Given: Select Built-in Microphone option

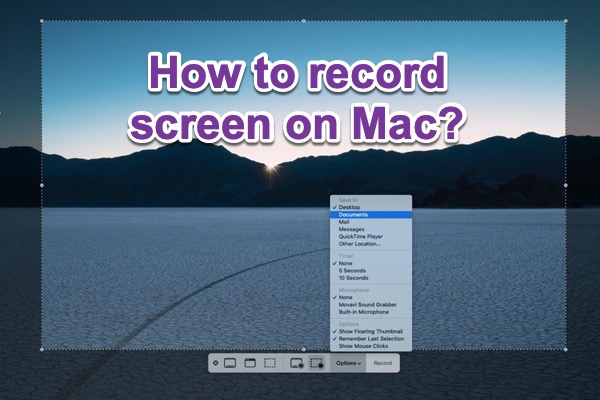Looking at the screenshot, I should (364, 312).
